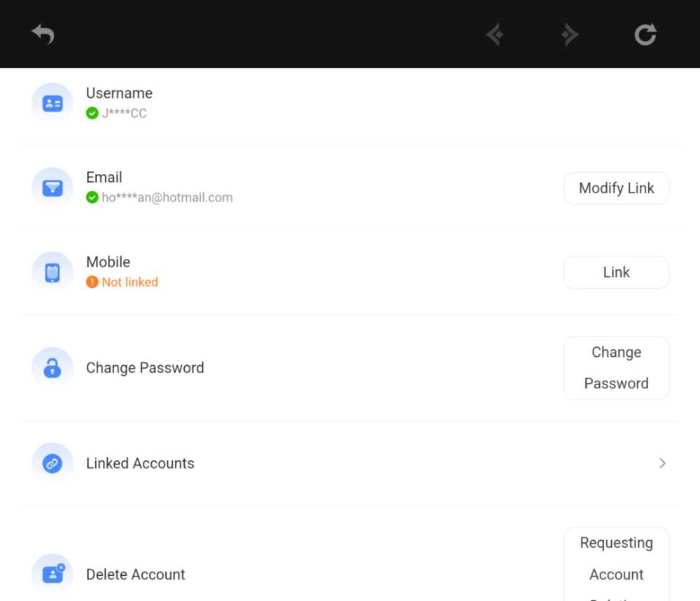Open the Linked Accounts row
The height and width of the screenshot is (601, 700).
(350, 463)
